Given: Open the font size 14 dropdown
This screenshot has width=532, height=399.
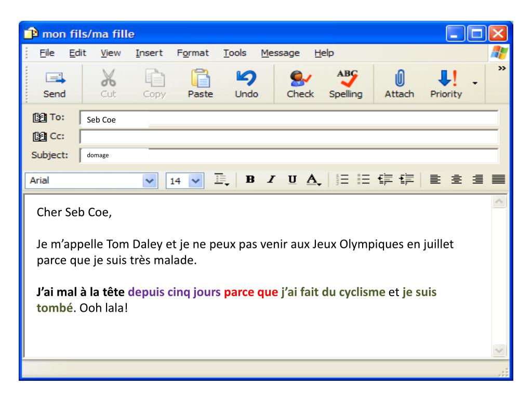Looking at the screenshot, I should (x=195, y=181).
